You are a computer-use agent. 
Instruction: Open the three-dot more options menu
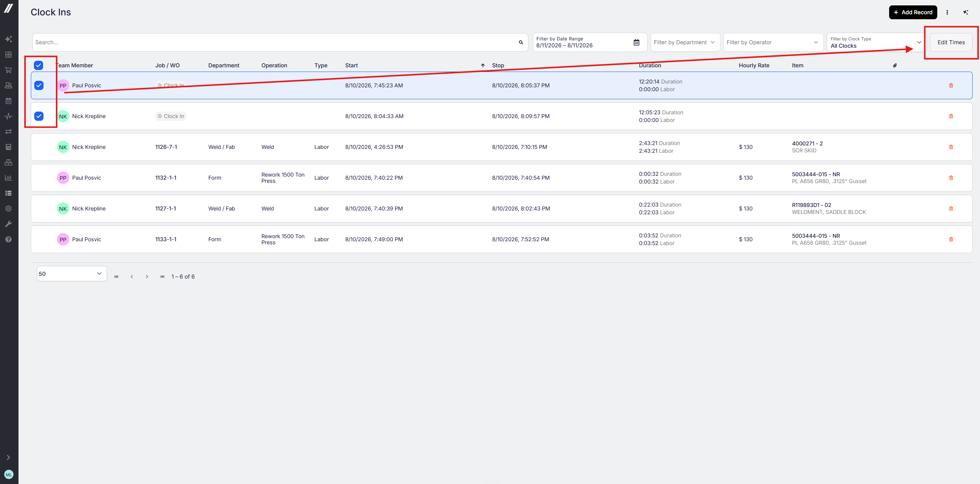coord(947,12)
